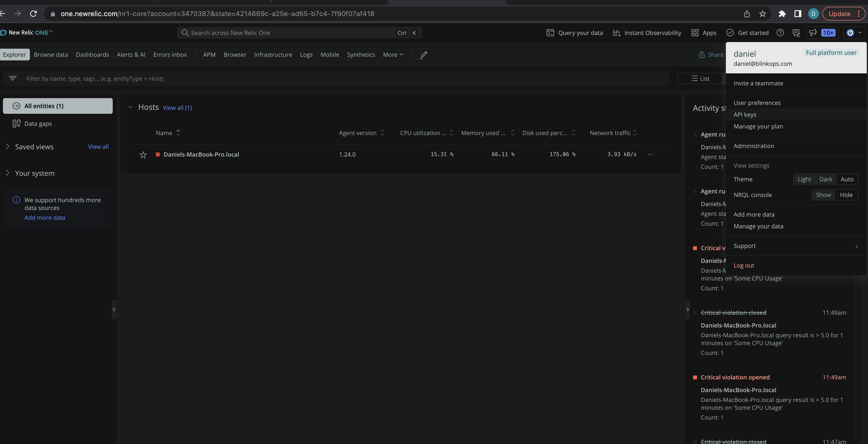Image resolution: width=868 pixels, height=444 pixels.
Task: Open Instant Observability
Action: pyautogui.click(x=647, y=33)
